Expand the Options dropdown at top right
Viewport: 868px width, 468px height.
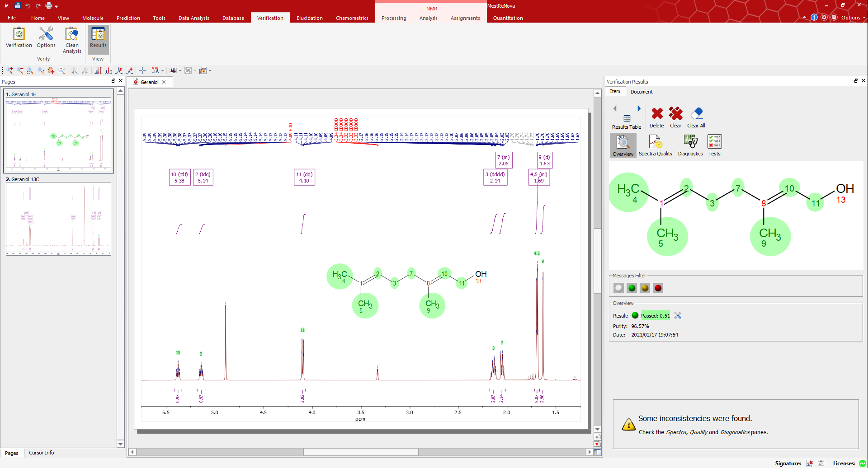click(853, 18)
